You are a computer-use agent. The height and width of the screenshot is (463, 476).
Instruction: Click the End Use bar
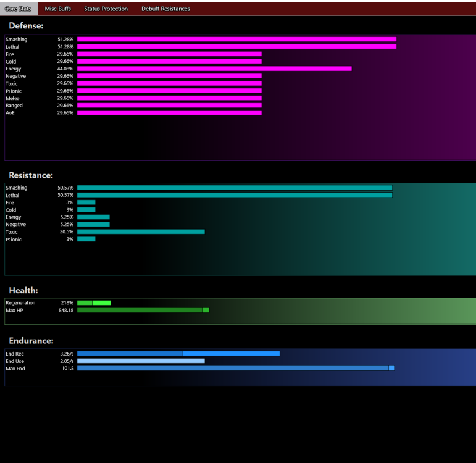pos(141,361)
